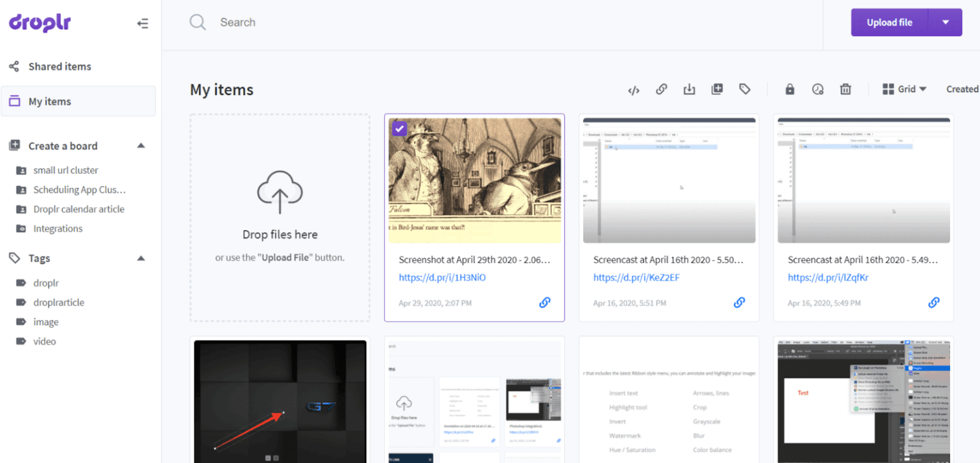
Task: Open the Upload file dropdown arrow
Action: [x=946, y=22]
